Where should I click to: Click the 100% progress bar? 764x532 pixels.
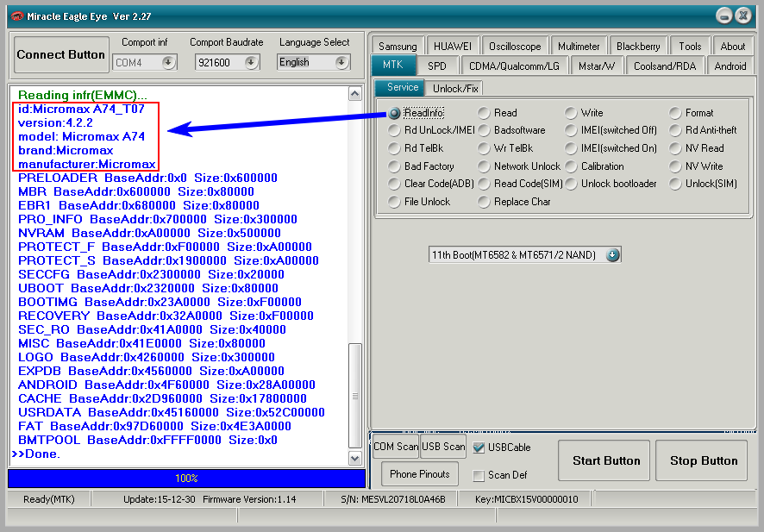(x=186, y=479)
